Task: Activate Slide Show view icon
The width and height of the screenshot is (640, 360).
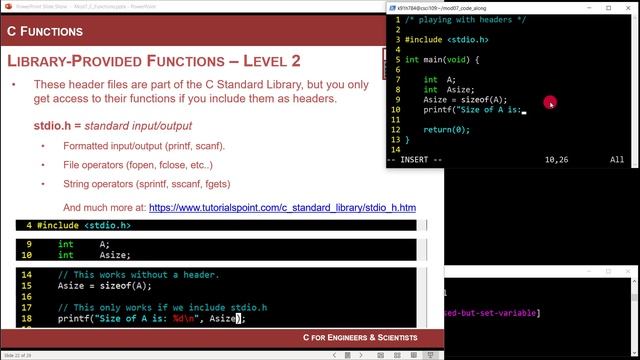Action: point(430,356)
